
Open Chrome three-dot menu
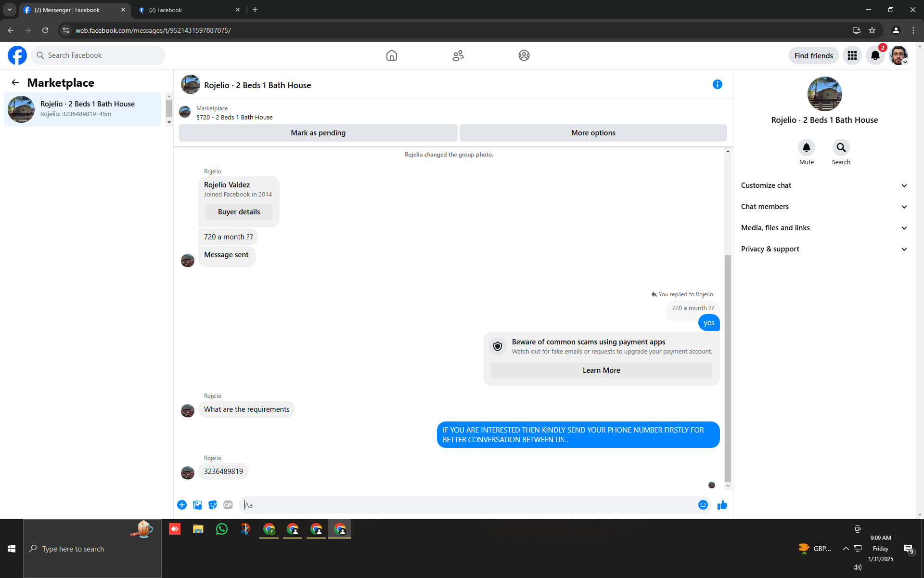pyautogui.click(x=913, y=30)
